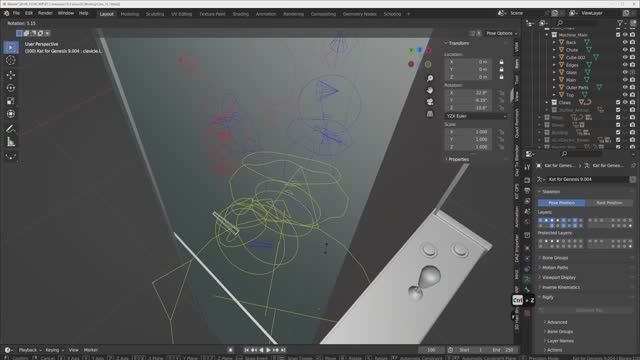The image size is (640, 360).
Task: Expand the Bone Groups panel
Action: [556, 258]
